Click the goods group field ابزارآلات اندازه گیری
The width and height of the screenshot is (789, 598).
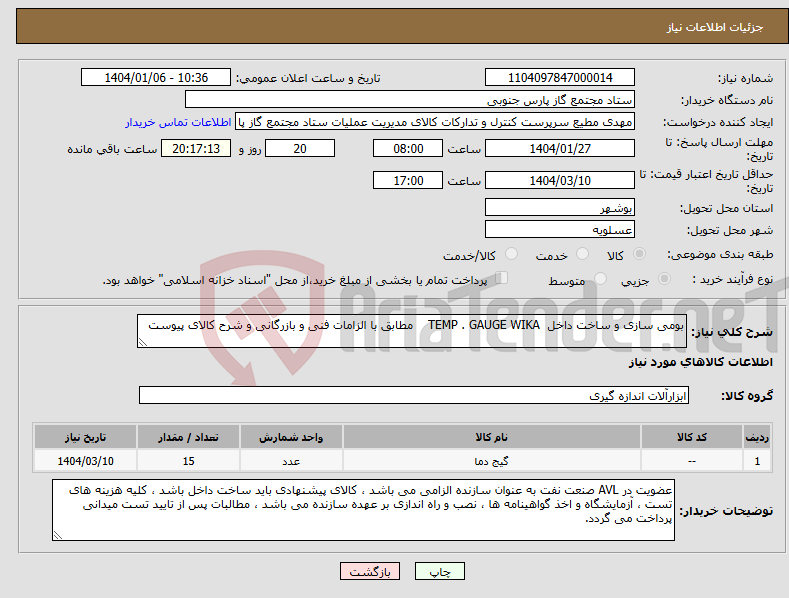click(x=414, y=395)
